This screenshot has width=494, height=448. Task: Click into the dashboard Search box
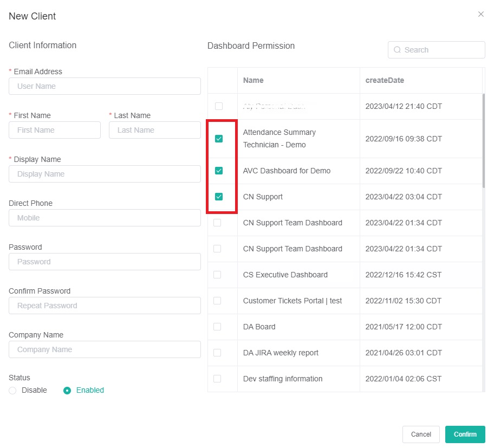pos(441,50)
